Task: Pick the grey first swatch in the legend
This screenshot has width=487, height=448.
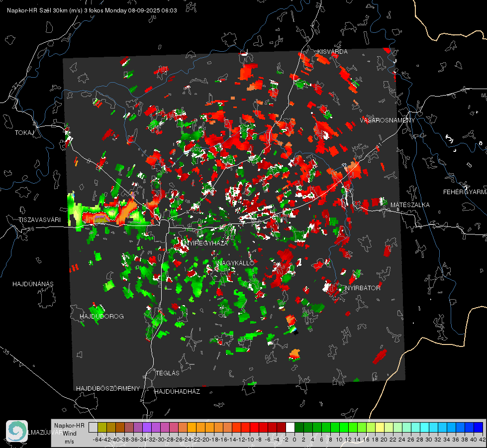Action: (93, 428)
